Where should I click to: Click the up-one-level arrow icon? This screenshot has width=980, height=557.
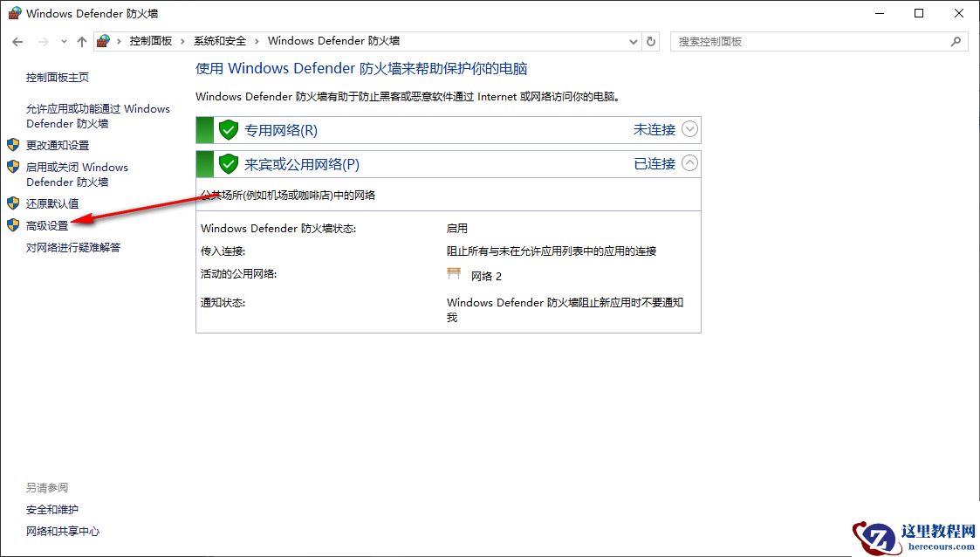pos(81,41)
